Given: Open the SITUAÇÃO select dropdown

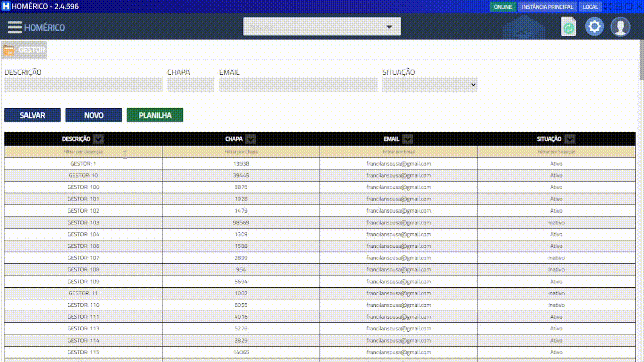Looking at the screenshot, I should (x=430, y=85).
